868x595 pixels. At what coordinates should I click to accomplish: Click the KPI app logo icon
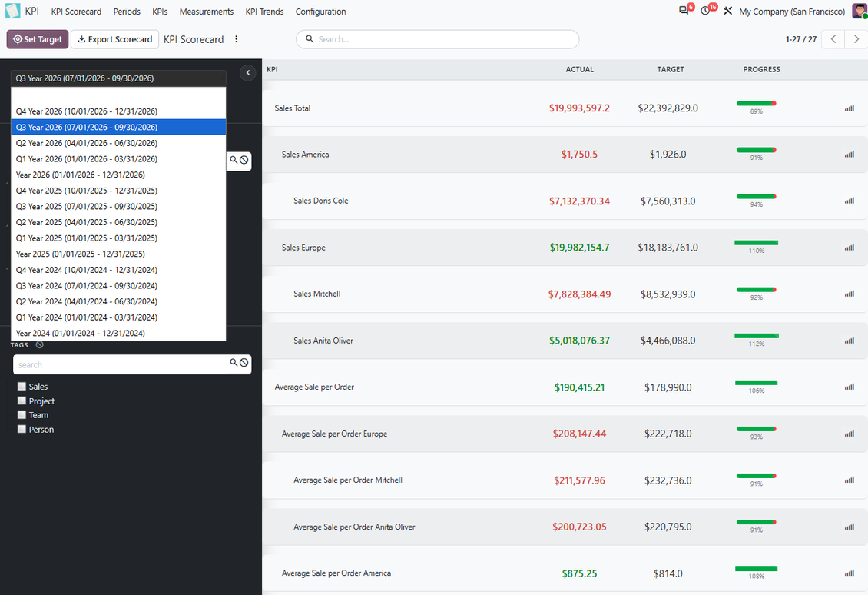[12, 11]
